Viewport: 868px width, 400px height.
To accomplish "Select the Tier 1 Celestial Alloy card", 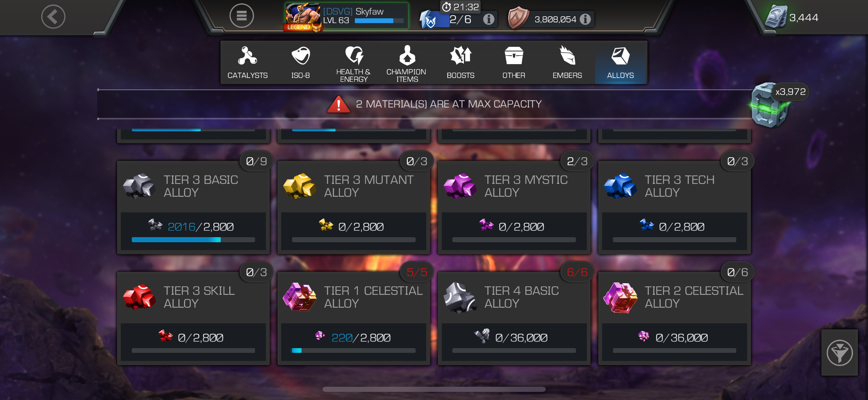I will 354,318.
